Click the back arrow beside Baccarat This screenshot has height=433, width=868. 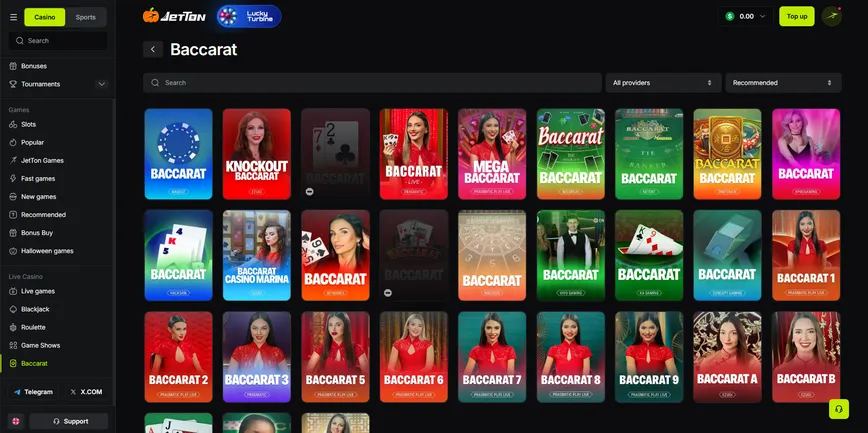[153, 49]
